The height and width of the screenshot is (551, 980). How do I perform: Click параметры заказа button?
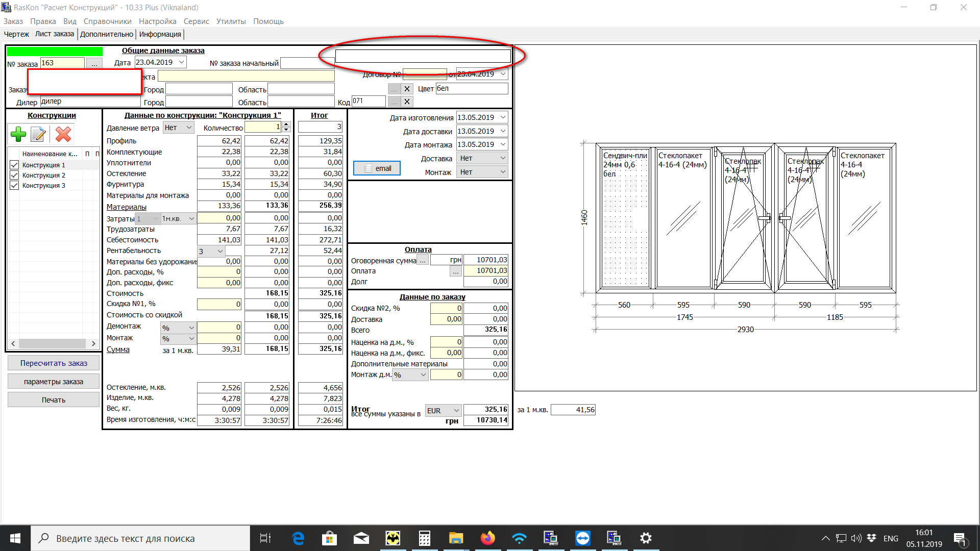(x=54, y=382)
